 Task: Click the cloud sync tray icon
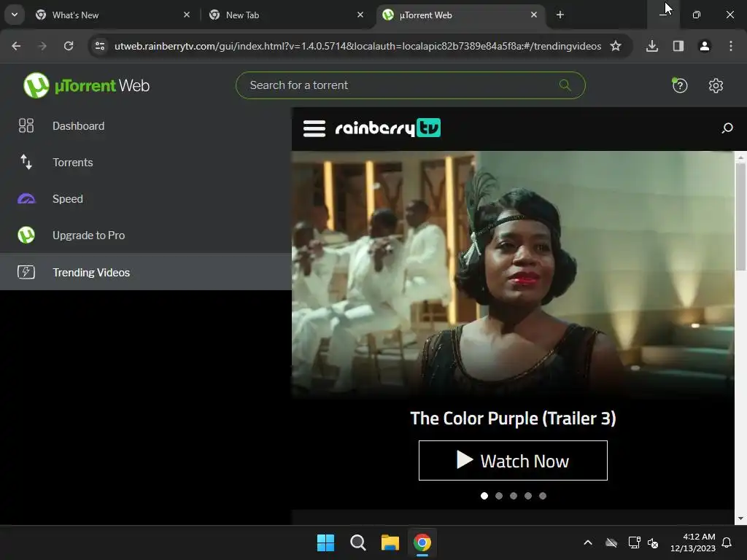(611, 542)
